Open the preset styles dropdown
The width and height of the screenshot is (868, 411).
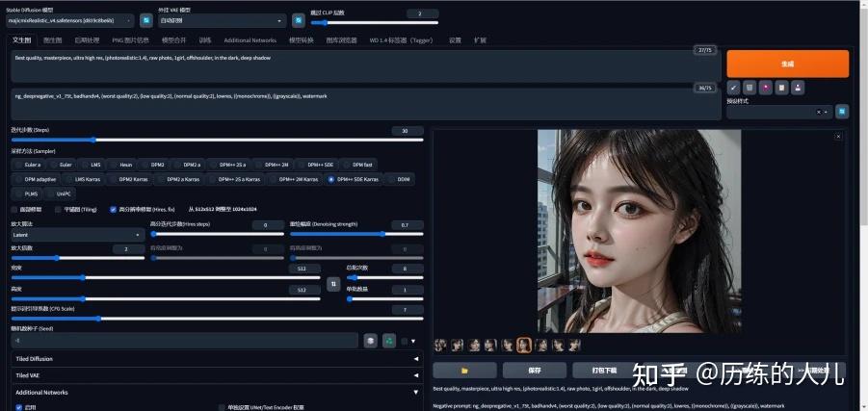point(779,112)
